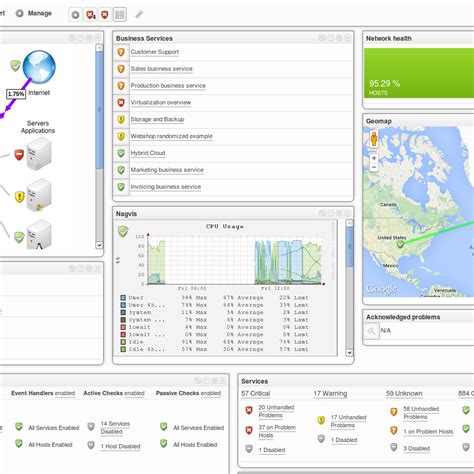
Task: Click the pin icon in toolbar
Action: 139,14
